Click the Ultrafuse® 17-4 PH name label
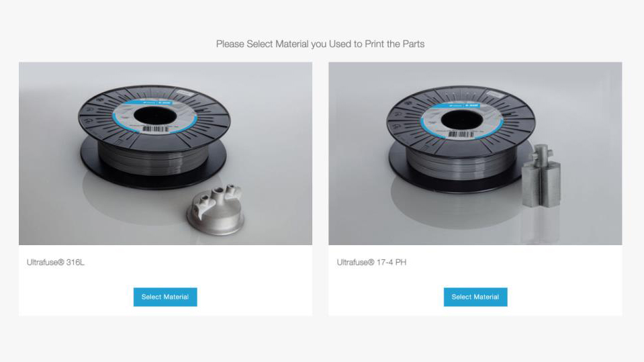The width and height of the screenshot is (644, 362). [371, 262]
